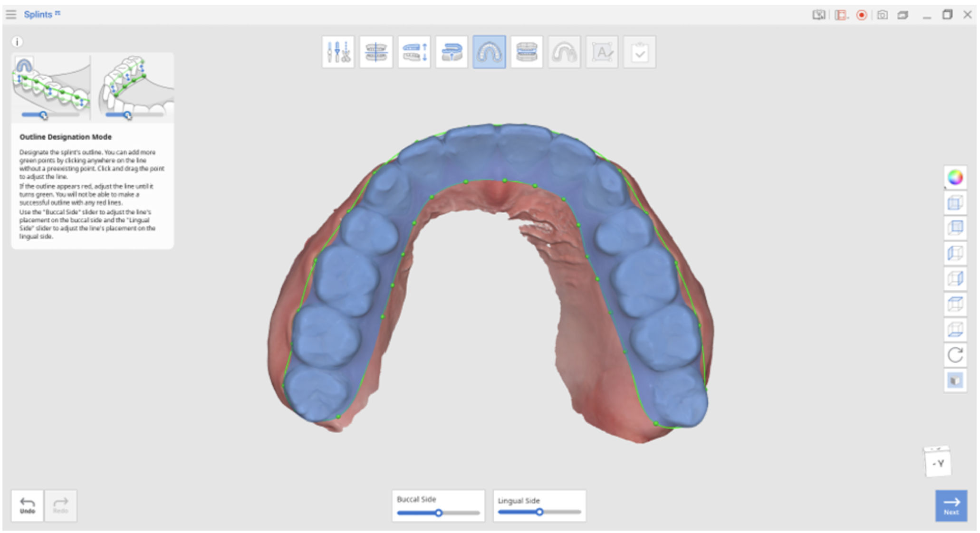This screenshot has width=980, height=533.
Task: Click the Next arrow button
Action: 951,505
